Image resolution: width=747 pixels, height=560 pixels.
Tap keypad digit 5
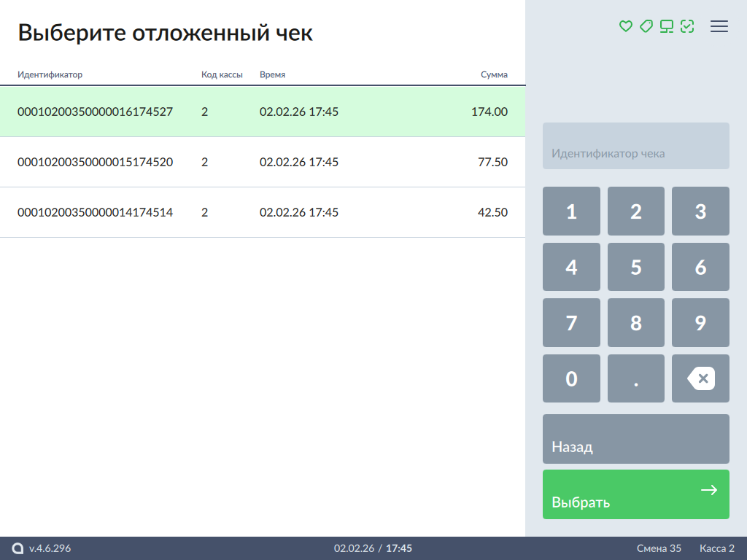(635, 267)
